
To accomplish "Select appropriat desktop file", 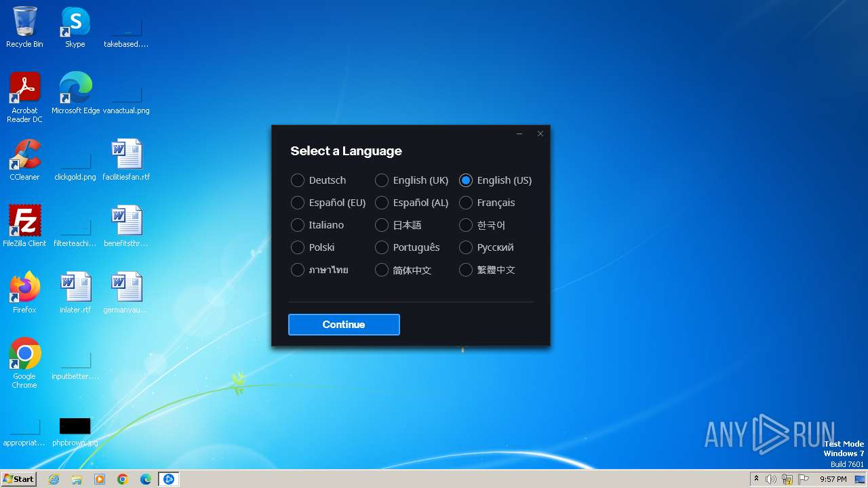I will coord(24,431).
